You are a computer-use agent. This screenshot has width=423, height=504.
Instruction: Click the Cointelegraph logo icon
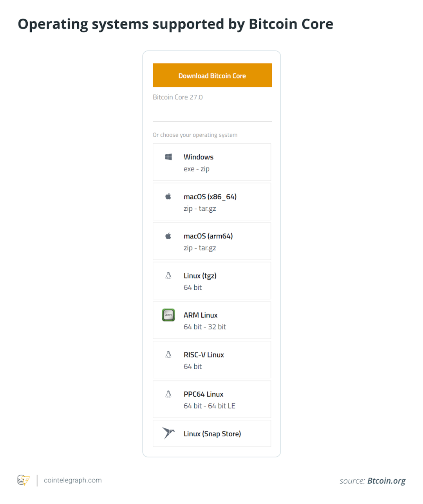point(23,480)
